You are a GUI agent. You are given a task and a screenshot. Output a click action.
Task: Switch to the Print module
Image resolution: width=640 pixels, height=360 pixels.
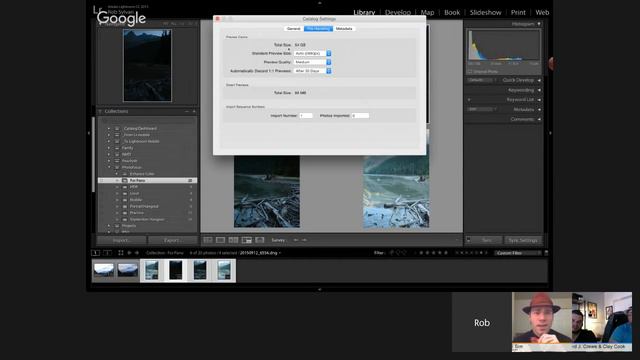pos(518,13)
